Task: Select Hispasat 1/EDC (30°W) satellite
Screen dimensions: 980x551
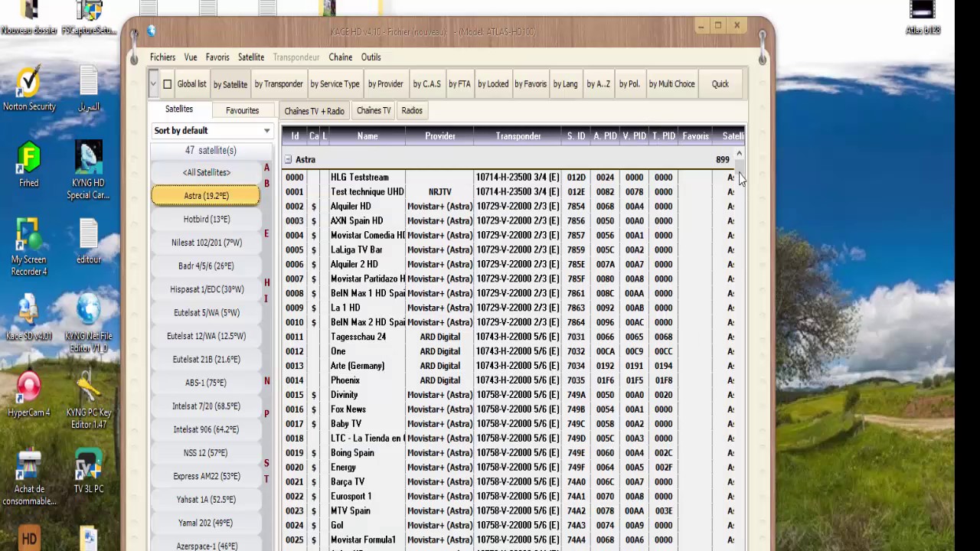Action: tap(206, 289)
